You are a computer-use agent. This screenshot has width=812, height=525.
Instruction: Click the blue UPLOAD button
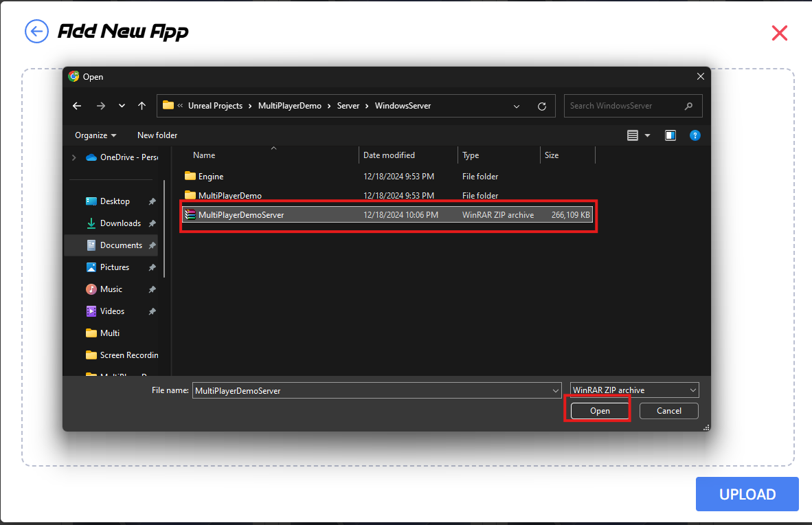click(x=747, y=494)
